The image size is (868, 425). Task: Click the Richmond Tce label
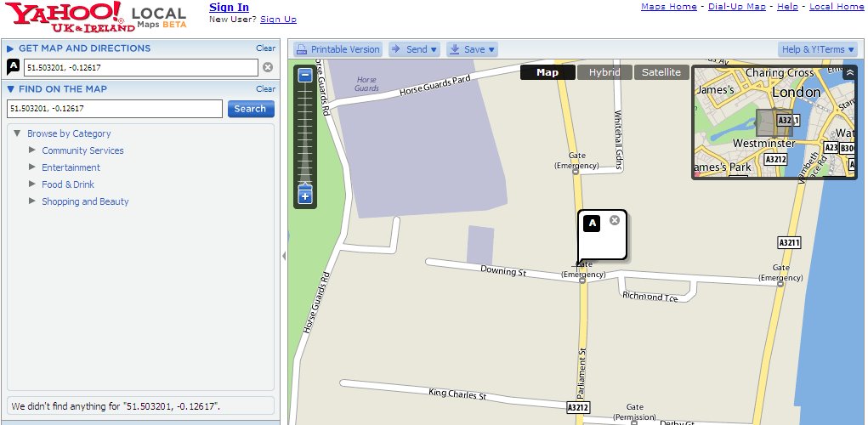(650, 297)
